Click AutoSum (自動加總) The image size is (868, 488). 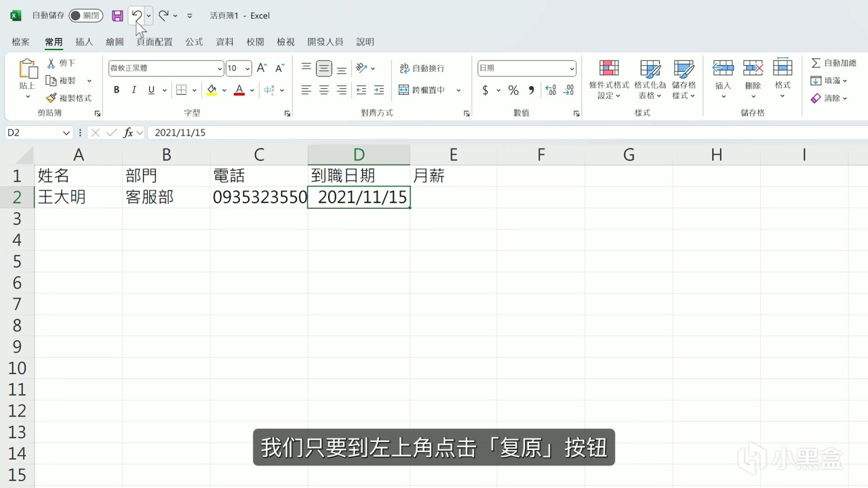click(833, 63)
